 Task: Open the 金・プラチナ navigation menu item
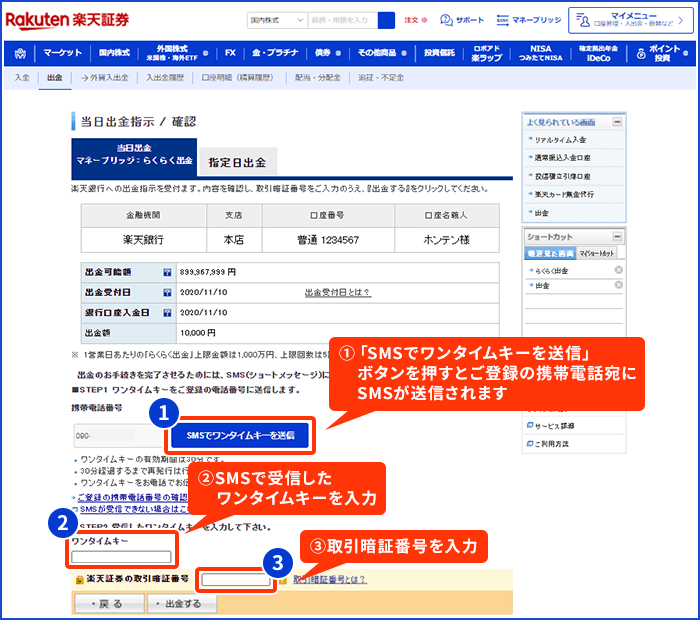[275, 53]
